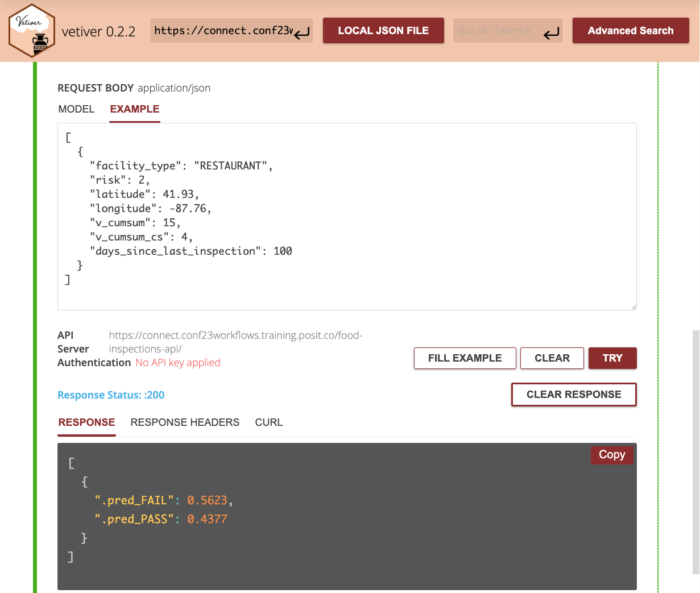Copy the response JSON output
Image resolution: width=700 pixels, height=593 pixels.
click(x=611, y=455)
